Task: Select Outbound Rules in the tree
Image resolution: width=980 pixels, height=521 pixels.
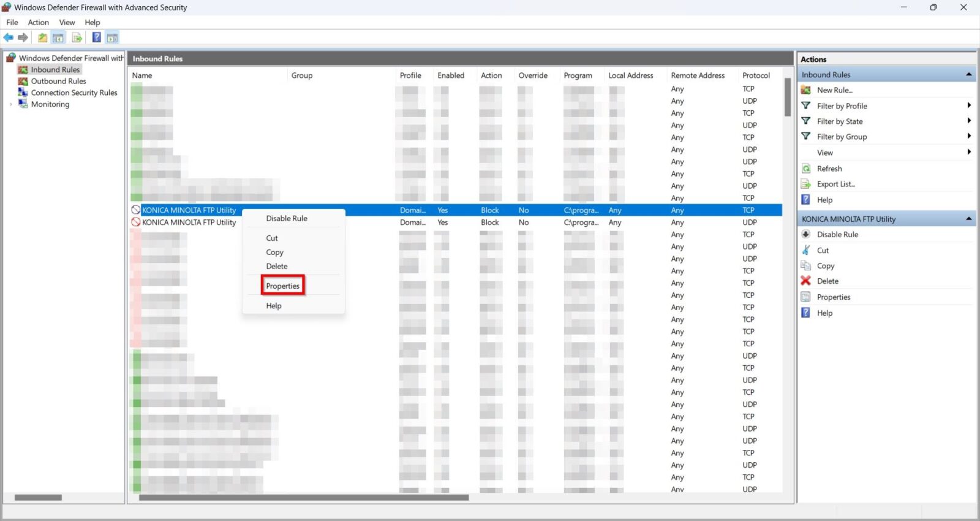Action: pos(58,82)
